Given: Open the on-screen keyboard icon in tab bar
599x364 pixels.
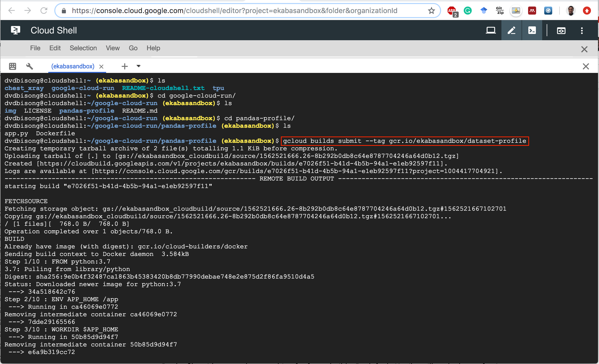Looking at the screenshot, I should (x=12, y=66).
